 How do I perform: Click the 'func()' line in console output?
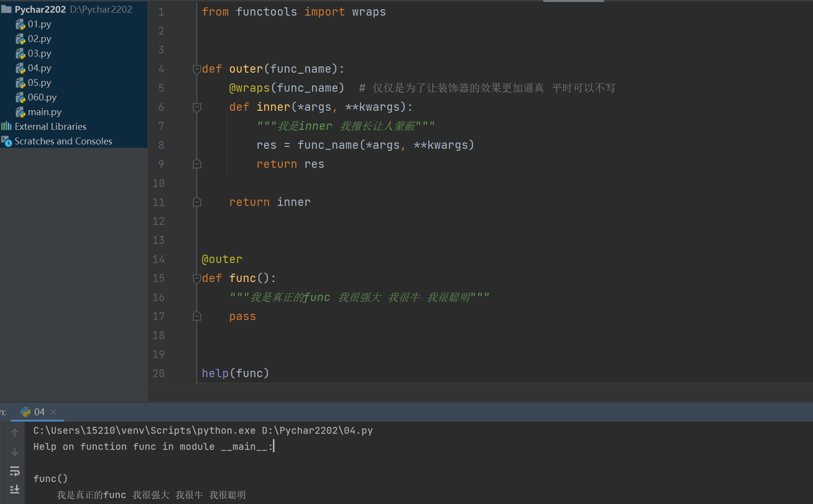[50, 479]
